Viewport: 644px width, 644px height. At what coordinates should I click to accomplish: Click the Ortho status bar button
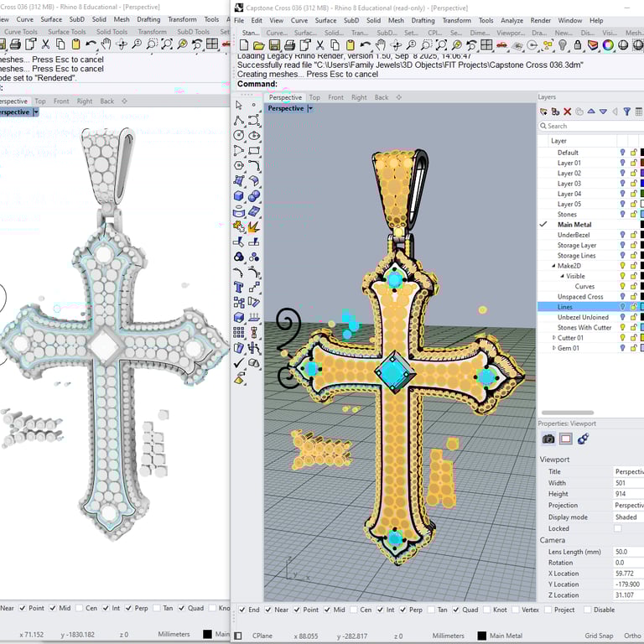(x=633, y=636)
